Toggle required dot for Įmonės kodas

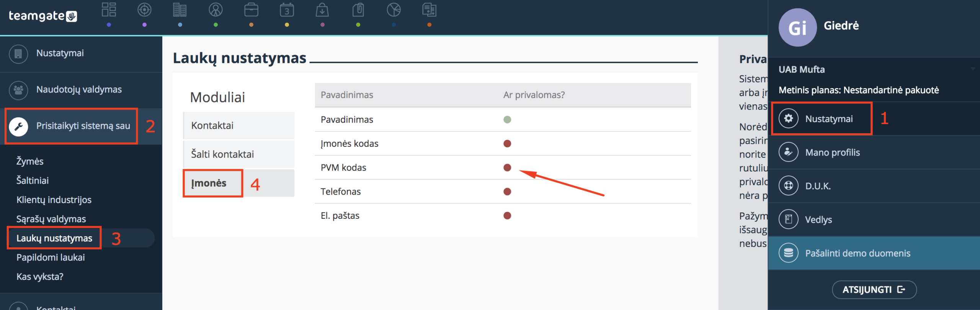pos(507,144)
